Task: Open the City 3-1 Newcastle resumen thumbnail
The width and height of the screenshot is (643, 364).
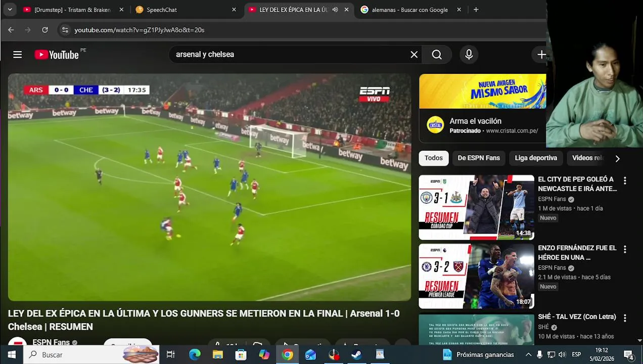Action: (476, 207)
